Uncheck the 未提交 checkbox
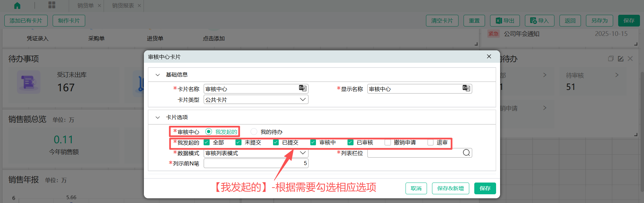This screenshot has height=203, width=644. click(238, 142)
